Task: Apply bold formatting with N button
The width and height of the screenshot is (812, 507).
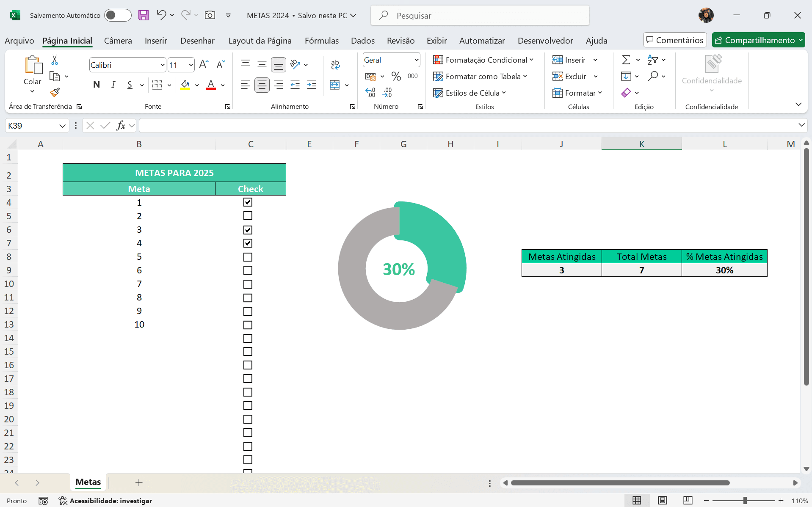Action: tap(97, 85)
